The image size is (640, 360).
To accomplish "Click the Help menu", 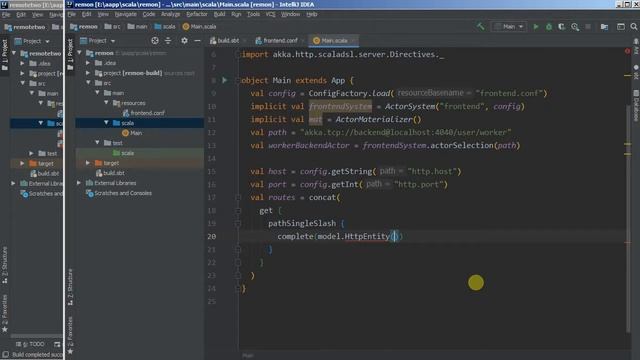I will [312, 14].
